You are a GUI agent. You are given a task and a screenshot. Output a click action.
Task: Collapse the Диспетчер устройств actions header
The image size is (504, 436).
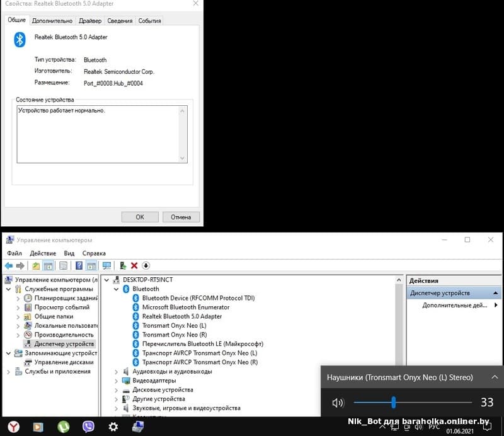495,293
